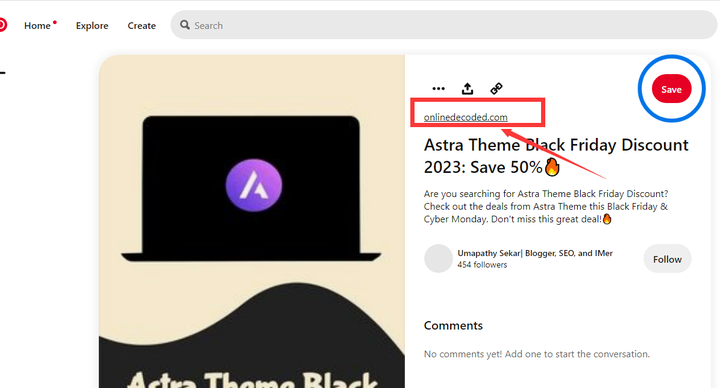Save this pin with the red button

671,89
